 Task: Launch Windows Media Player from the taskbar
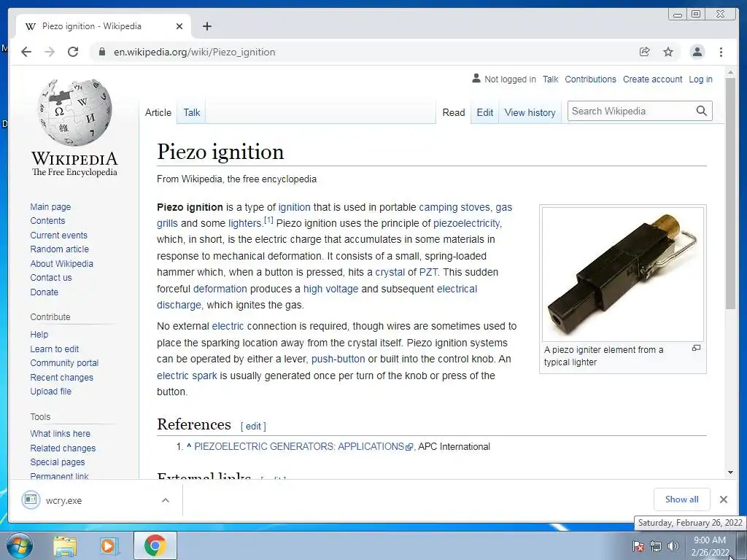[109, 546]
